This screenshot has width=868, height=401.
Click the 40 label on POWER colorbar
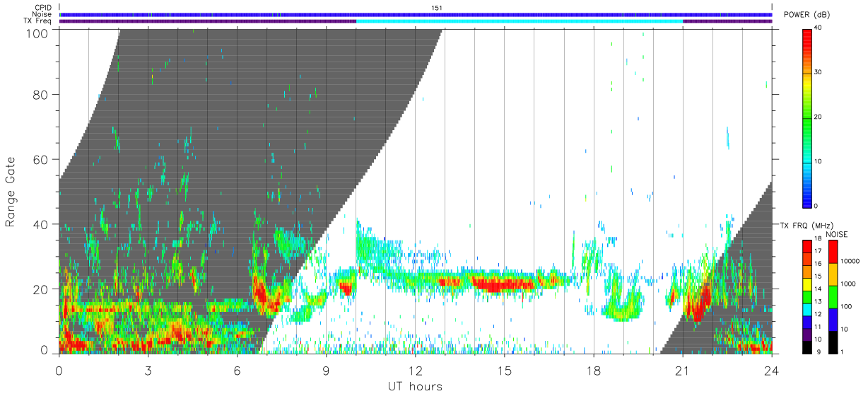(819, 28)
